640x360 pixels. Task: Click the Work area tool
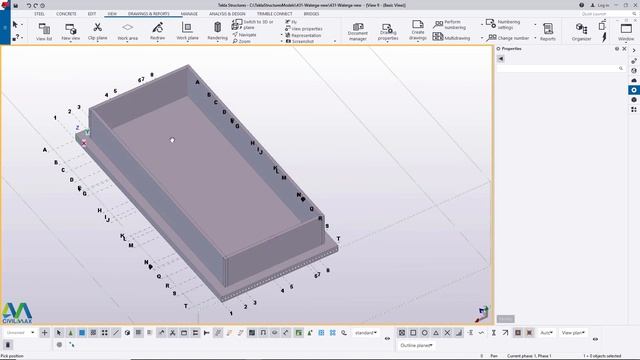tap(127, 31)
